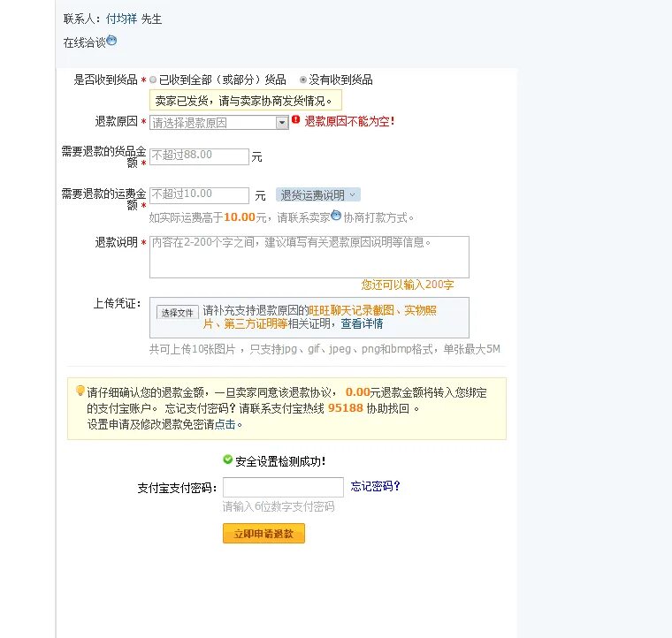This screenshot has height=638, width=672.
Task: Open Wangwang chat icon next to 在线洽谈
Action: (111, 41)
